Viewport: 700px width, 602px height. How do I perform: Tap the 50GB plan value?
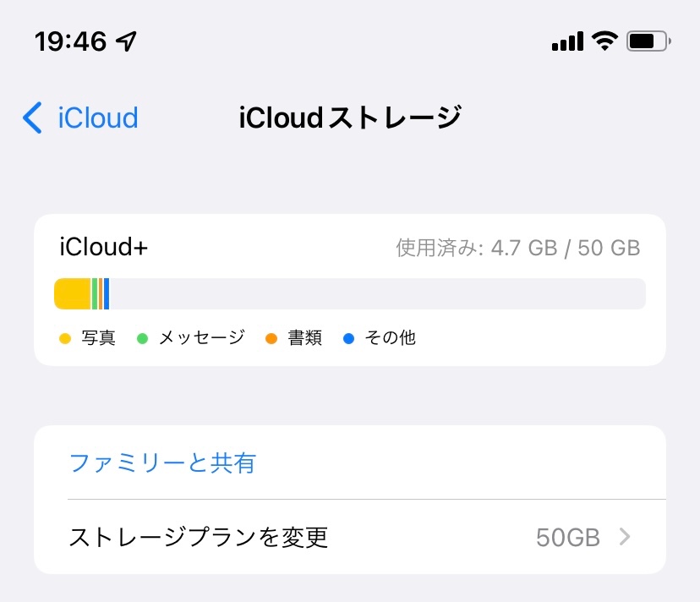click(x=567, y=537)
